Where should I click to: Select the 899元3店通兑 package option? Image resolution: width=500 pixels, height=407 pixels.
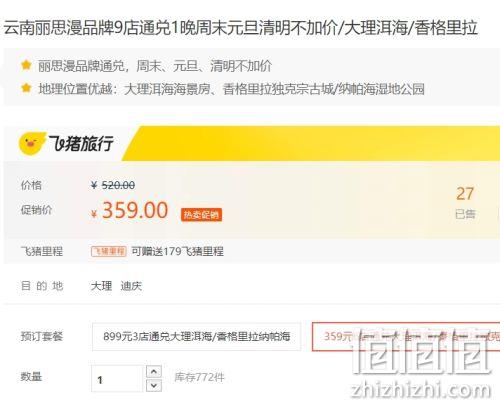click(196, 336)
